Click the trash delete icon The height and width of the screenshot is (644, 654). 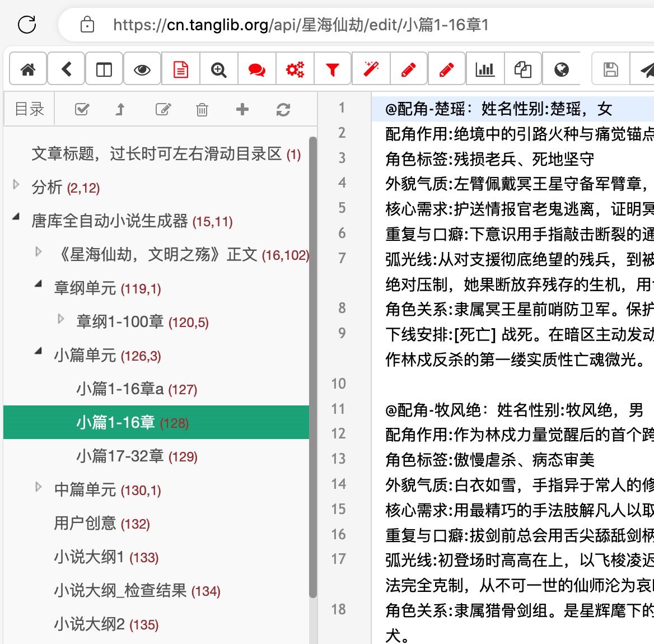pyautogui.click(x=202, y=109)
